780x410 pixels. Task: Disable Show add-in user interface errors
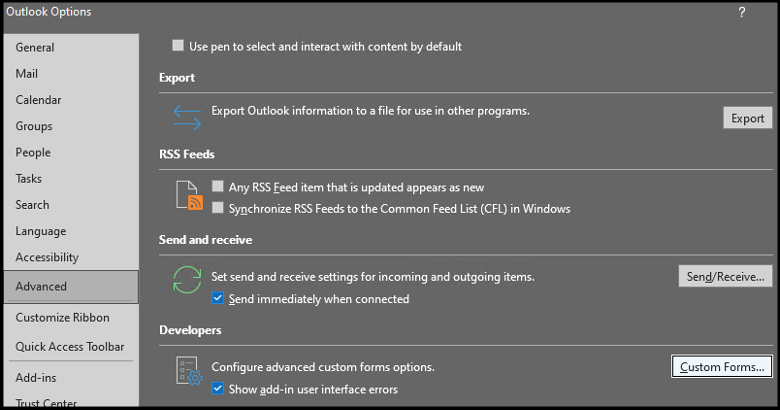(x=219, y=389)
